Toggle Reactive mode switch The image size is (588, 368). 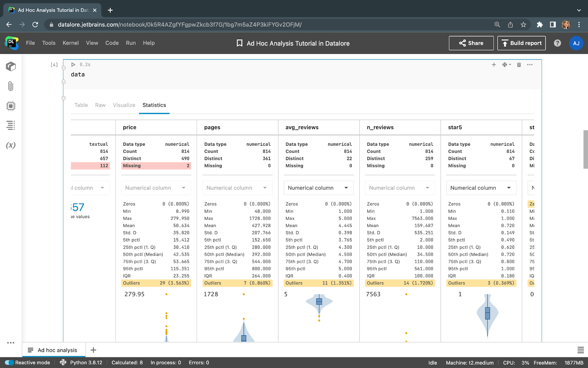coord(9,362)
